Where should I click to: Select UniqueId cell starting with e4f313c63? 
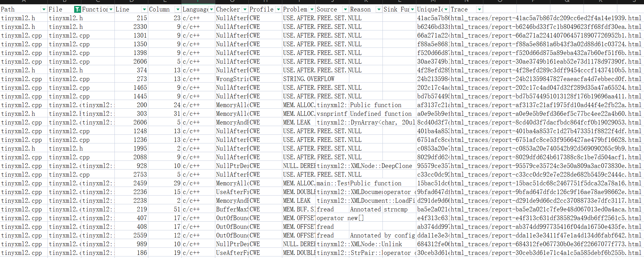click(x=433, y=218)
